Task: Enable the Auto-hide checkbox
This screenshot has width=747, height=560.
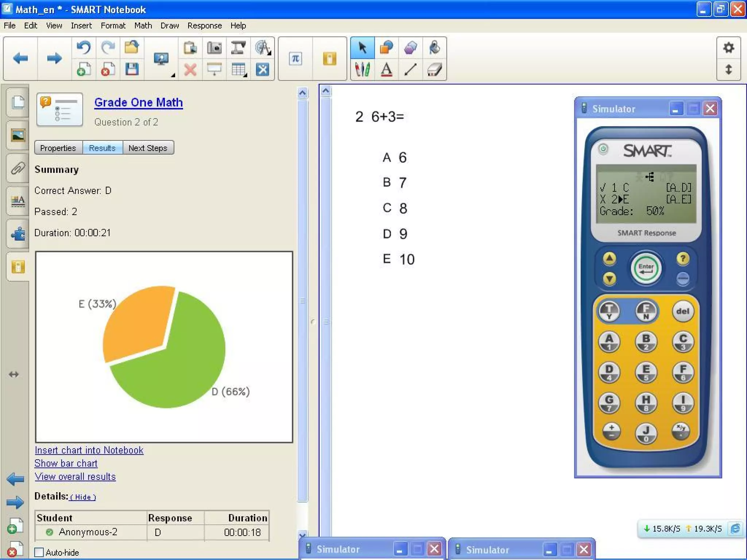Action: pyautogui.click(x=39, y=552)
